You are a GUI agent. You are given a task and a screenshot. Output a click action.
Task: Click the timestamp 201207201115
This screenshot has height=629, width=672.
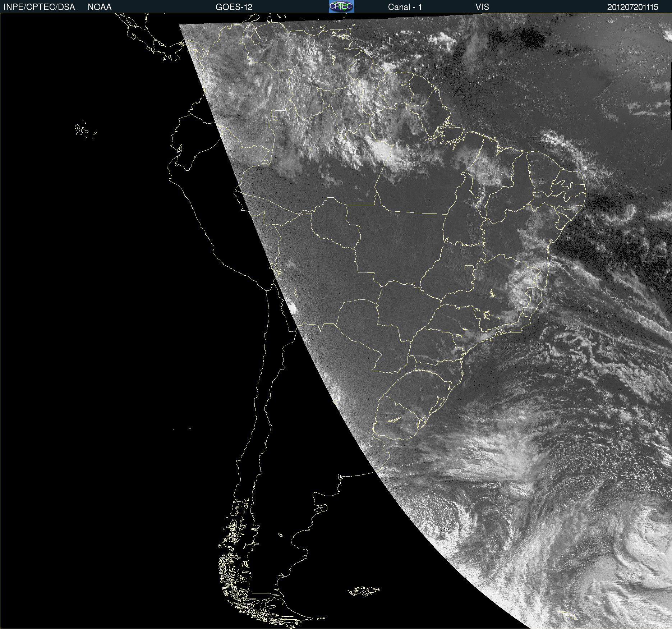tap(633, 7)
